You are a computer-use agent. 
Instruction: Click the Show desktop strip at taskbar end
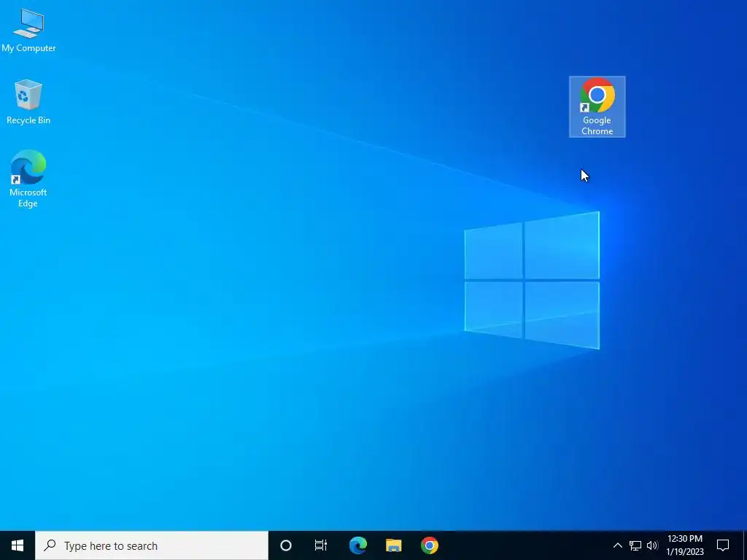coord(745,545)
